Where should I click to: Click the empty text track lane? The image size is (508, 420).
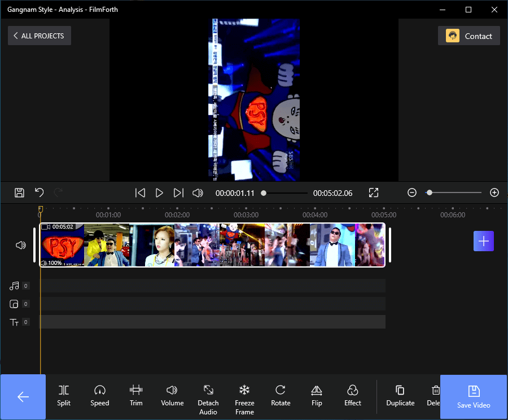[213, 322]
